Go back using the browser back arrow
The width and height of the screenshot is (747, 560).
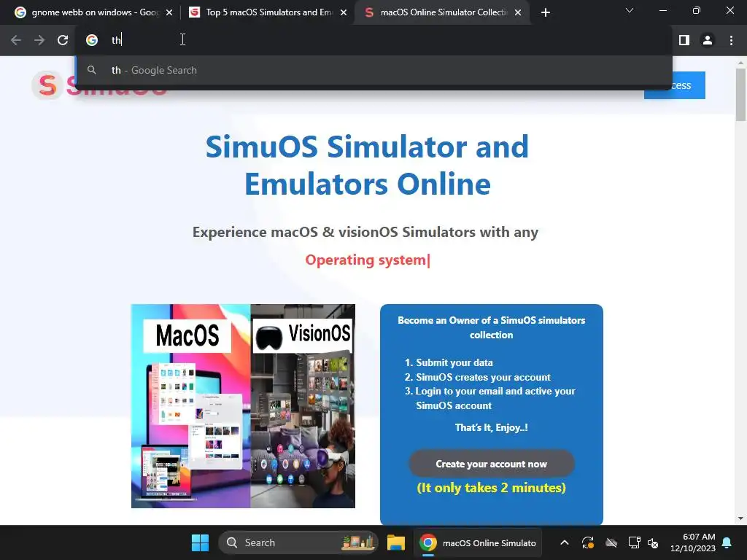tap(16, 40)
